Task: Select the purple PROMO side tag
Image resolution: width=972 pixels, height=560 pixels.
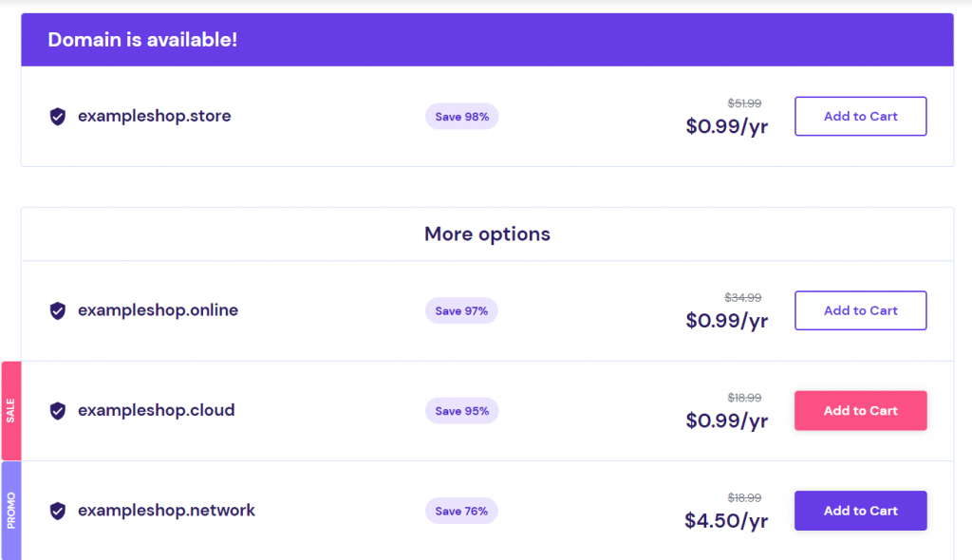Action: tap(10, 510)
